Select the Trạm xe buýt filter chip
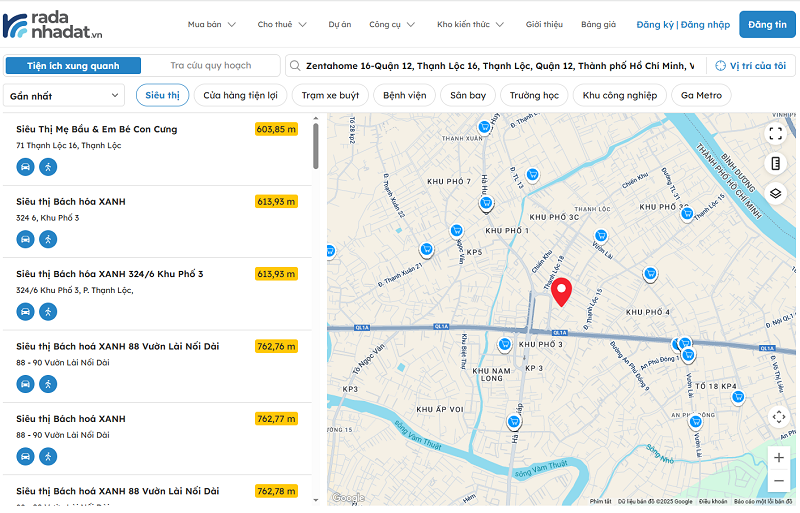 (330, 95)
